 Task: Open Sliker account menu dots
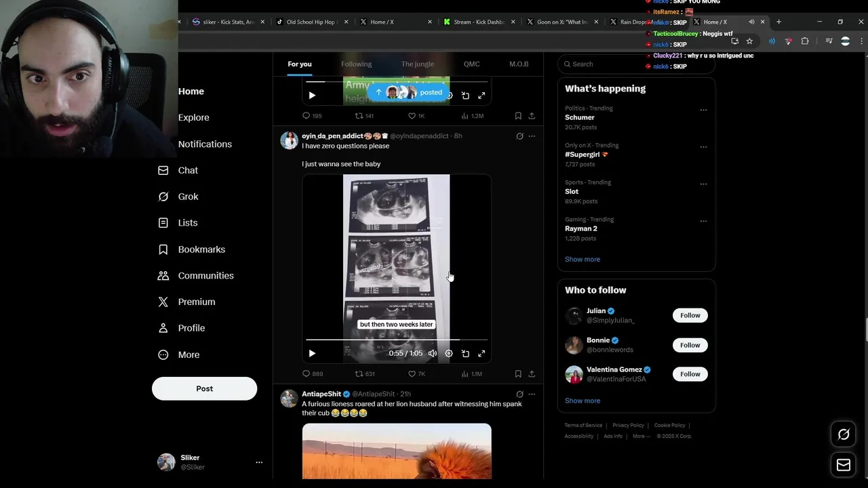[259, 462]
